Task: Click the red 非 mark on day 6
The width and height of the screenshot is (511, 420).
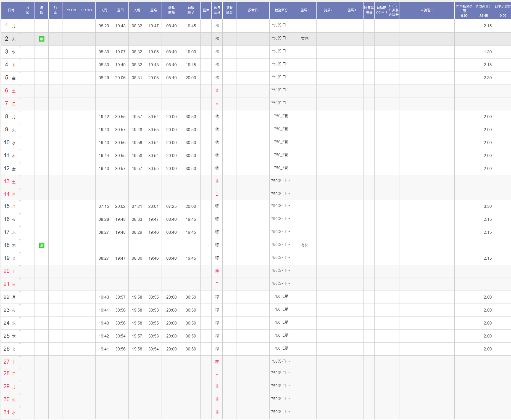Action: [x=217, y=91]
